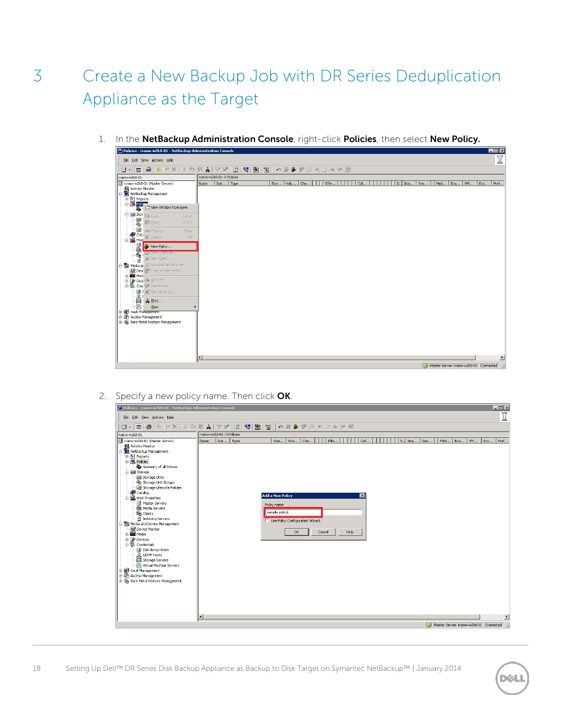The image size is (562, 728).
Task: Click the Device Monitor tree icon
Action: coord(133,529)
